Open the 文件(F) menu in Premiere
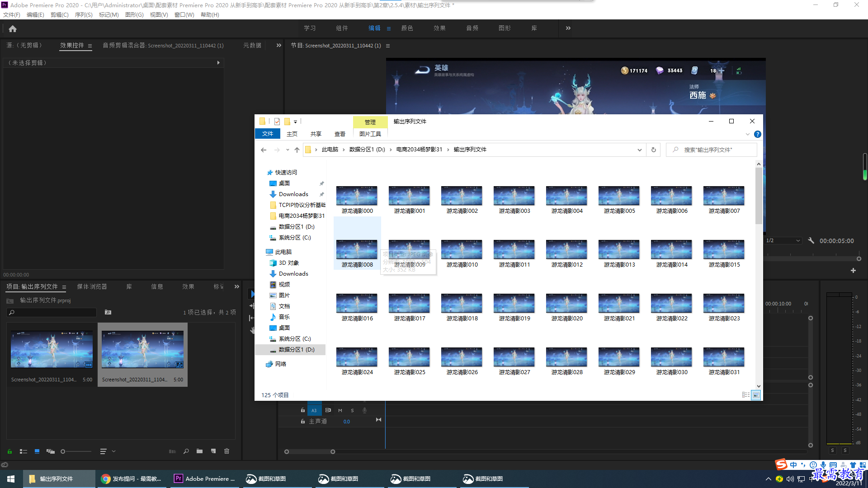 pos(12,15)
